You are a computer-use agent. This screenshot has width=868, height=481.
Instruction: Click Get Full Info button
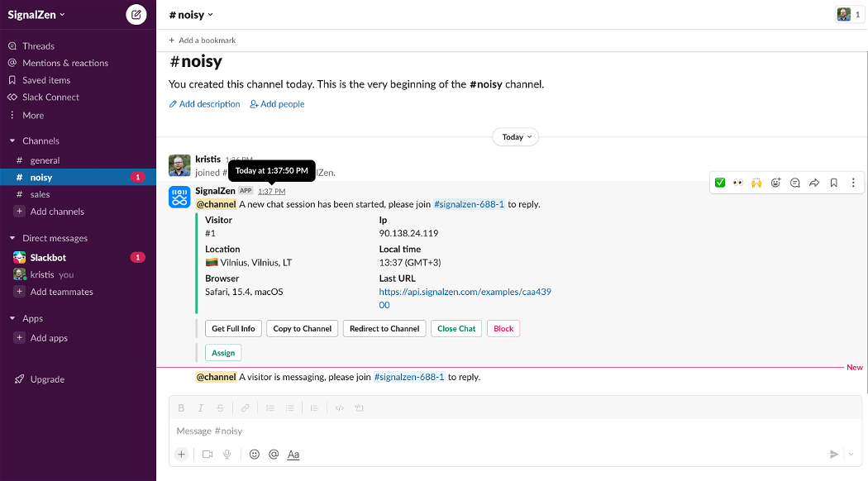coord(233,329)
